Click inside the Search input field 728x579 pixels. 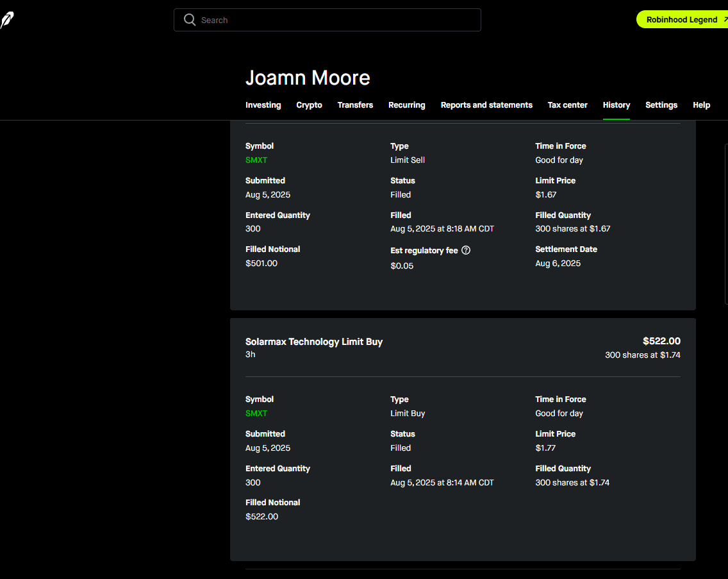point(333,20)
